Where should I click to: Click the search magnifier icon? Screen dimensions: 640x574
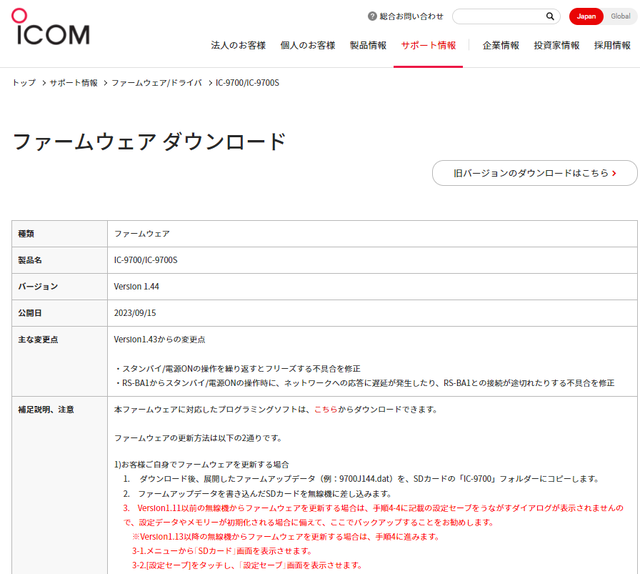coord(550,16)
